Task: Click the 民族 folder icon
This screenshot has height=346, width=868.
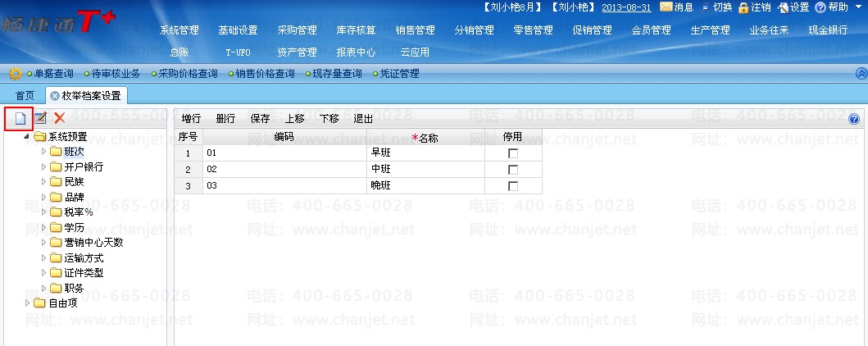Action: (56, 181)
